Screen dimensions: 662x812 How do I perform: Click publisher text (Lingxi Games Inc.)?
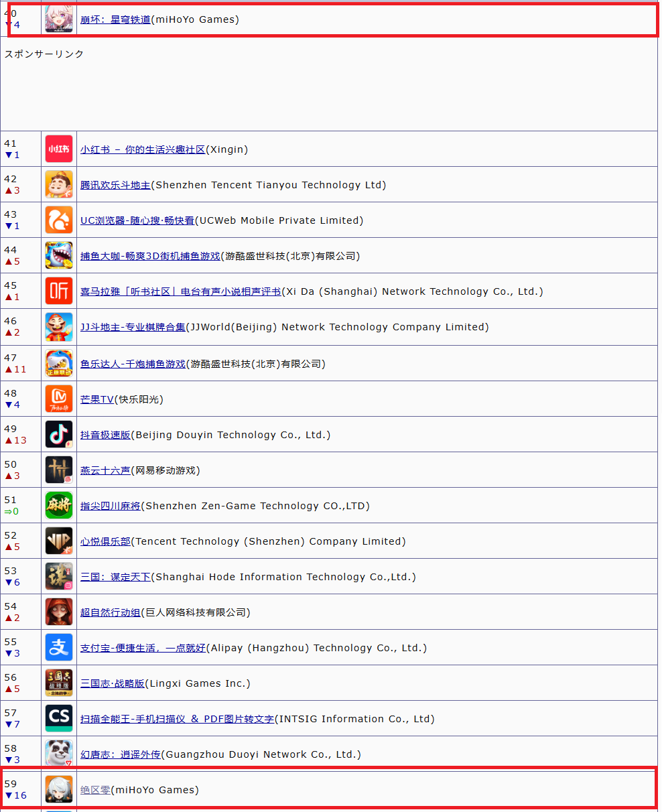pos(198,683)
